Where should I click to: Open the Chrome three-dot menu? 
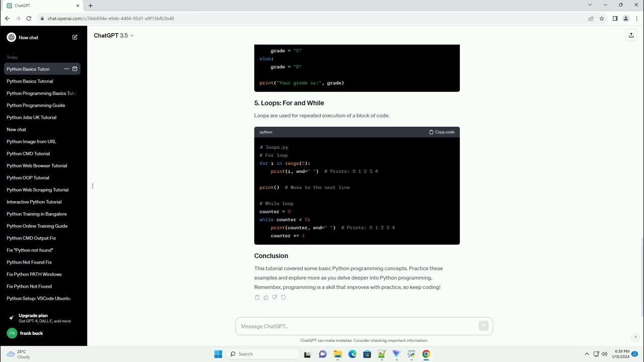click(x=636, y=19)
